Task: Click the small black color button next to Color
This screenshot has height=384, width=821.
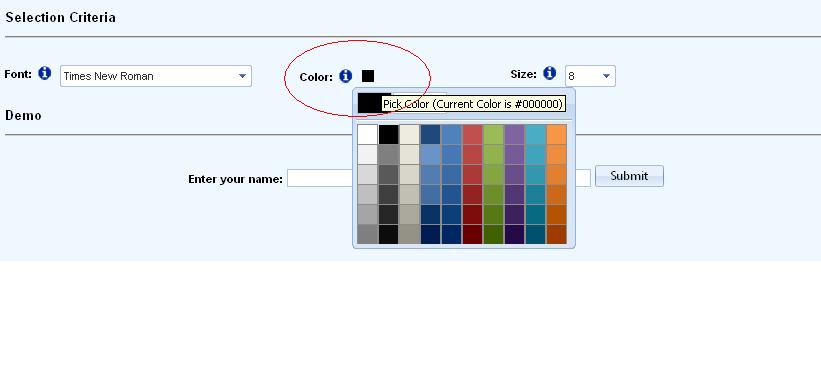Action: (x=368, y=76)
